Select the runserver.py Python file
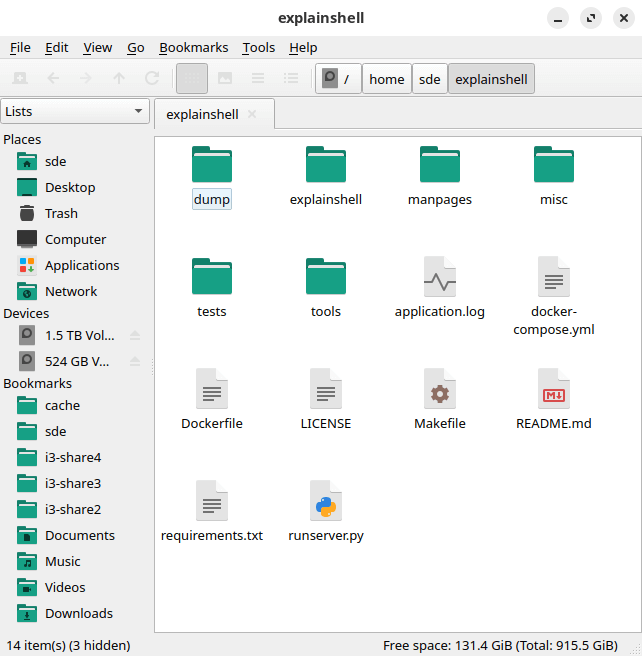642x656 pixels. pos(325,508)
